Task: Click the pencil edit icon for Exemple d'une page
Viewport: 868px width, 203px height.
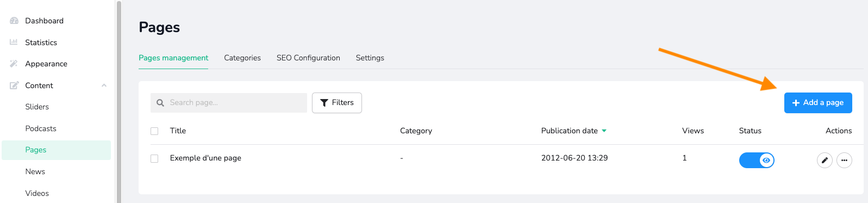Action: [x=825, y=160]
